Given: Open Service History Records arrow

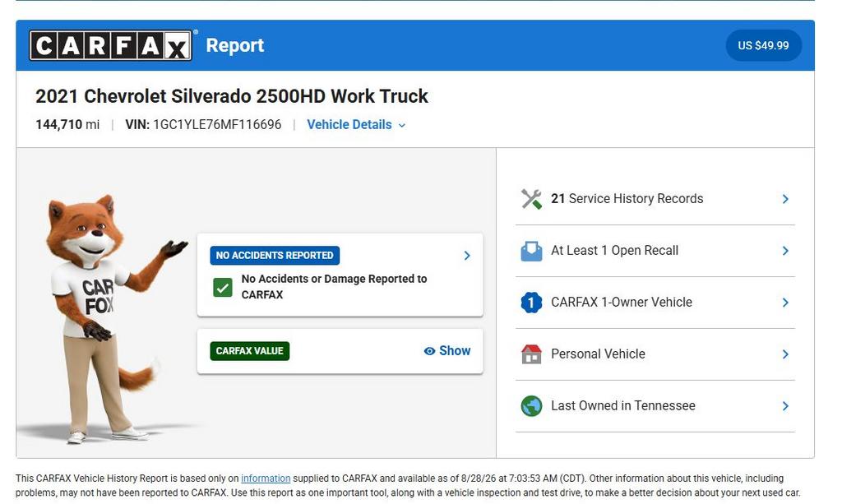Looking at the screenshot, I should (785, 199).
